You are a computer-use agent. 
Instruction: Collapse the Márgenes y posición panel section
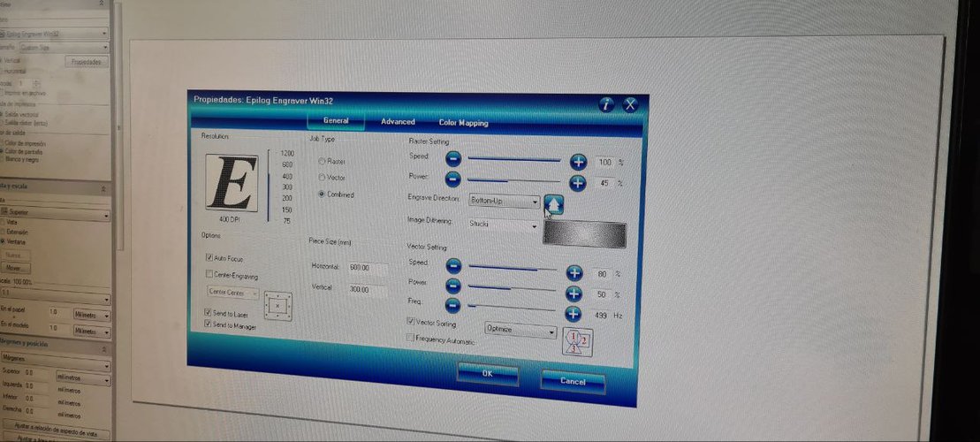pyautogui.click(x=103, y=347)
